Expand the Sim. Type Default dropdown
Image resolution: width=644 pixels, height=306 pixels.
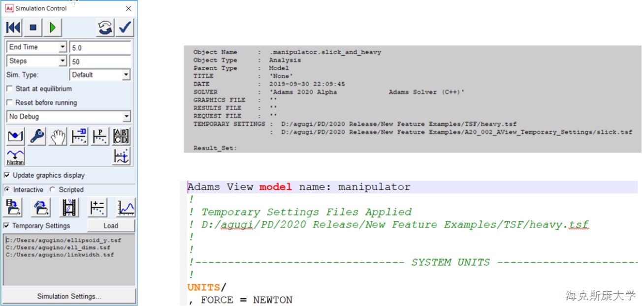(126, 75)
